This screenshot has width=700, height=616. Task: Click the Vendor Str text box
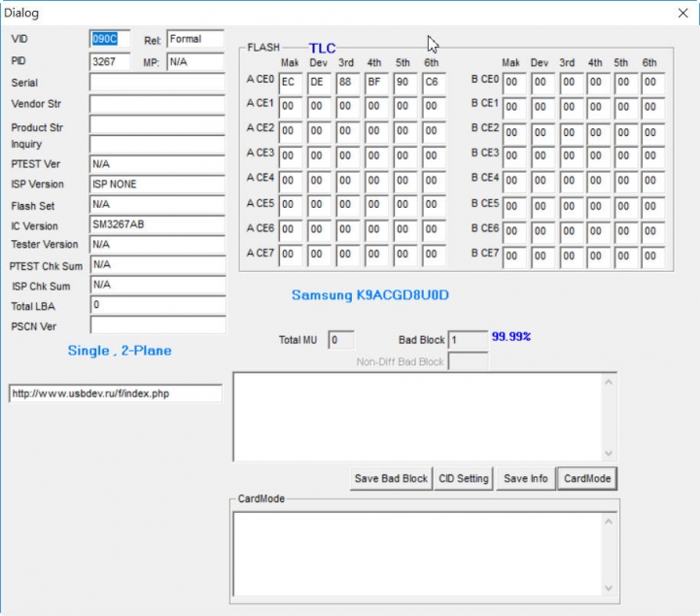(x=157, y=103)
